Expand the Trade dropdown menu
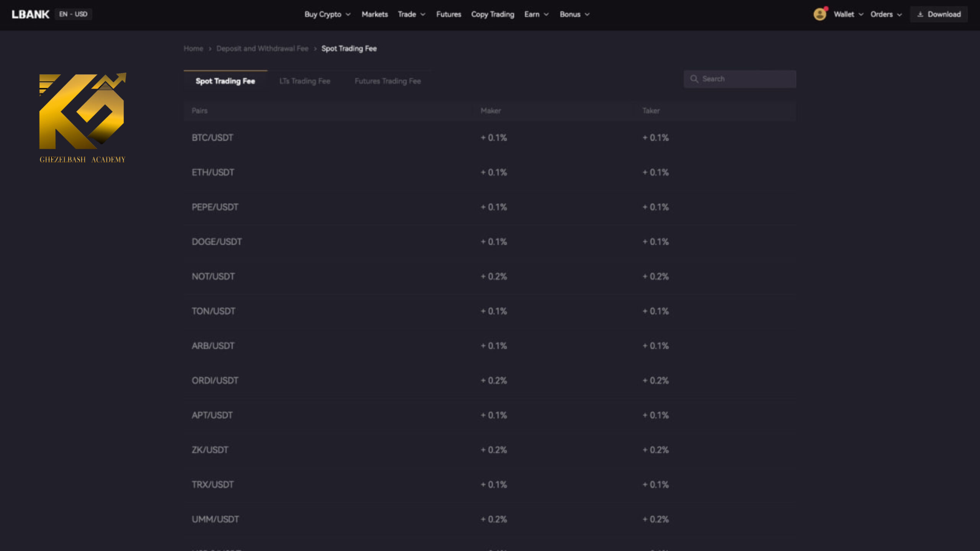The image size is (980, 551). click(x=411, y=14)
